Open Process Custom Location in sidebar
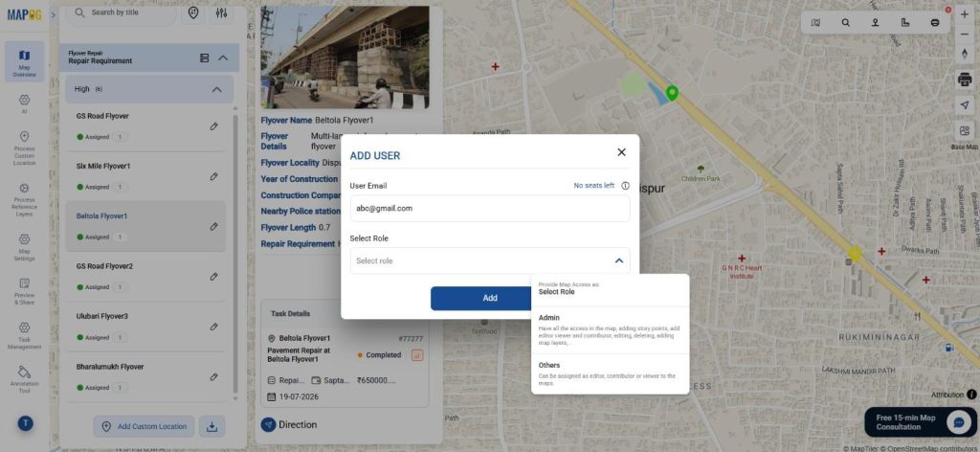 point(24,149)
